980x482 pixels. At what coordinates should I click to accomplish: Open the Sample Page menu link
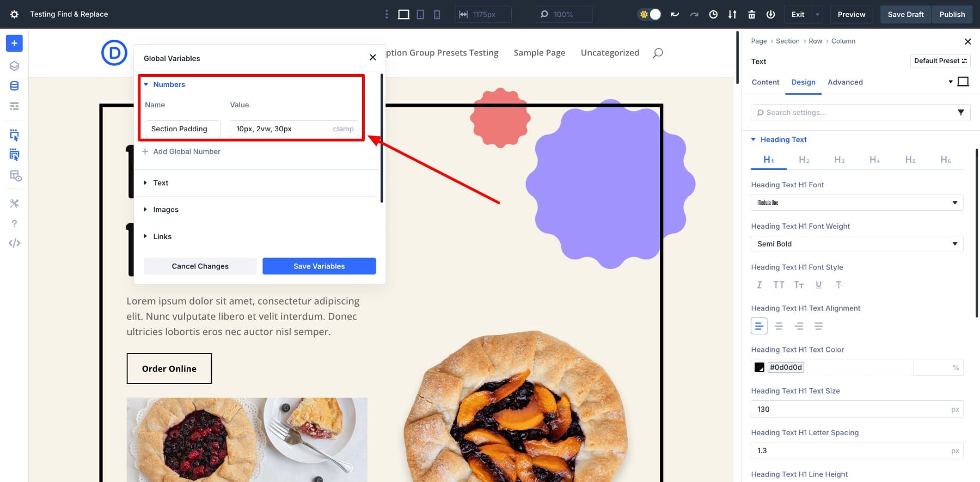[x=539, y=53]
